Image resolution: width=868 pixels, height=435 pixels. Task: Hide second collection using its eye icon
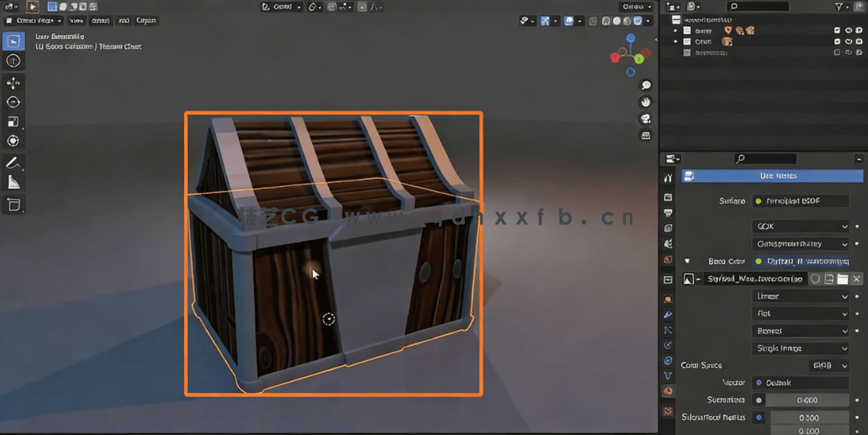point(848,41)
